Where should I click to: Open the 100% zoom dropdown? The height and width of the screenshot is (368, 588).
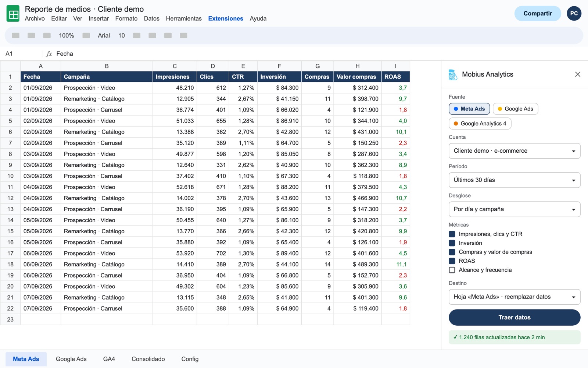(x=67, y=36)
